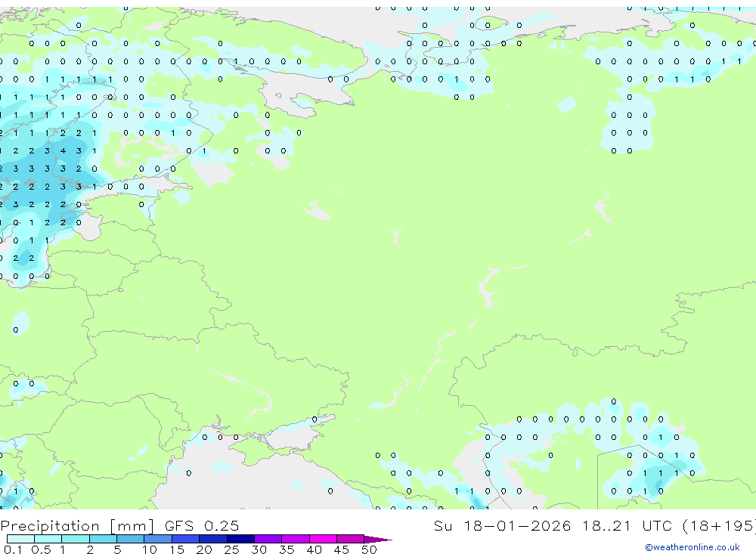Click the '18..21 UTC' time range text
This screenshot has width=756, height=554.
point(627,526)
